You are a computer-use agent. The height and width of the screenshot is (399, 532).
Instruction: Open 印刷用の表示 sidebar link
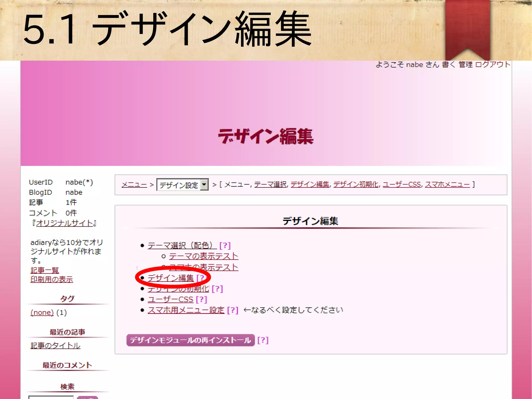pos(52,279)
